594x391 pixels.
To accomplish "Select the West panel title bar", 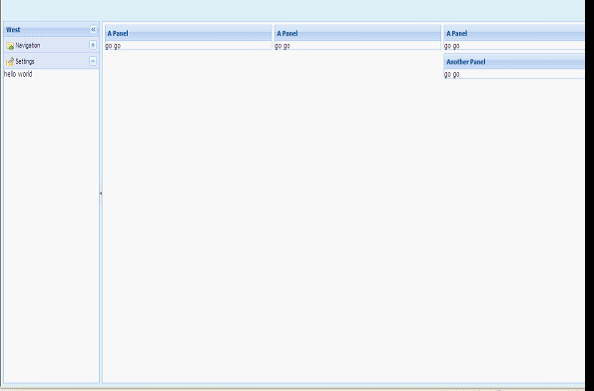I will coord(51,30).
